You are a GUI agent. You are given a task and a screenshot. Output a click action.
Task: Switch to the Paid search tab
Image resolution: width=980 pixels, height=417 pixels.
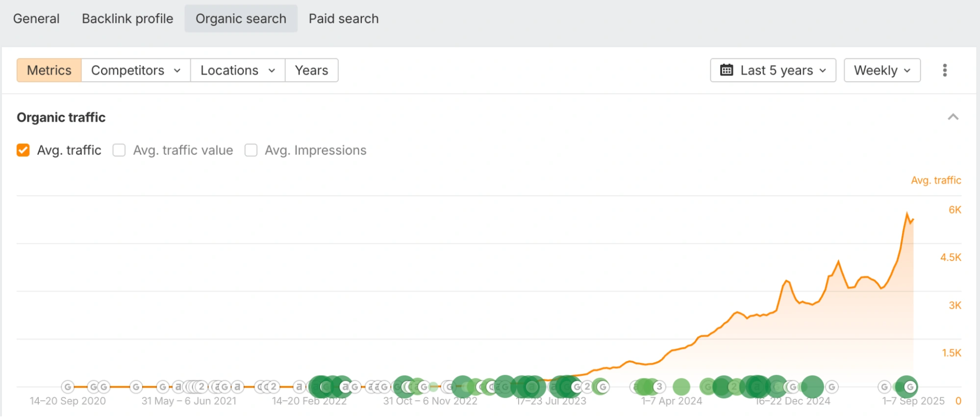click(x=343, y=19)
